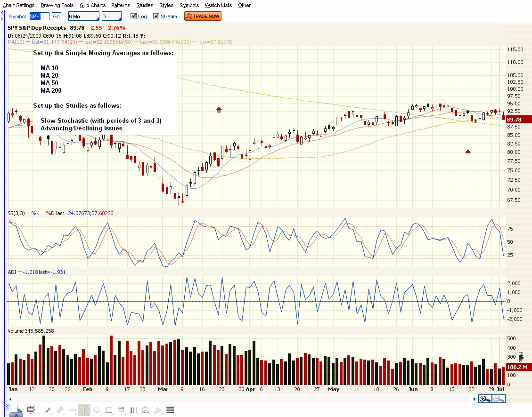Click the May label on date axis
Image resolution: width=532 pixels, height=417 pixels.
coord(334,389)
